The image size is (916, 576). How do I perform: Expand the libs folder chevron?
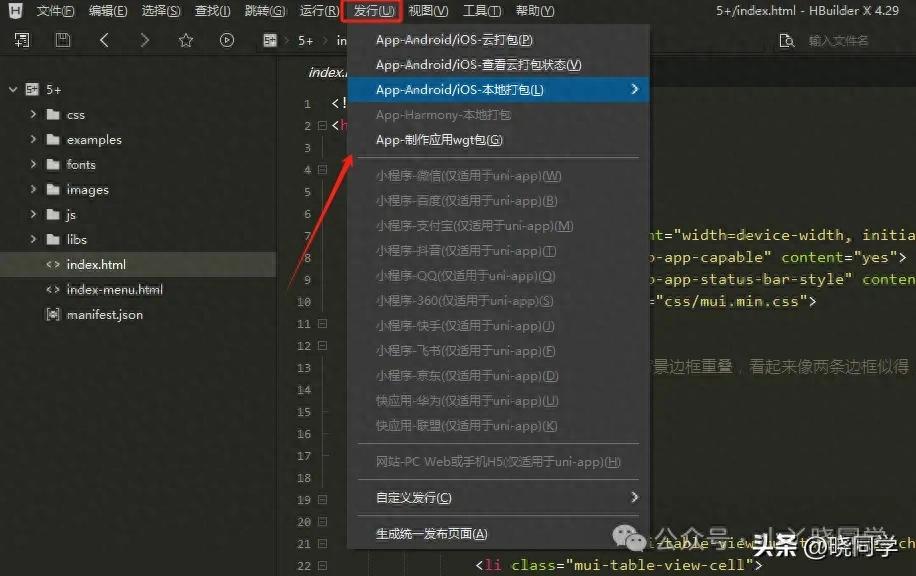tap(33, 239)
